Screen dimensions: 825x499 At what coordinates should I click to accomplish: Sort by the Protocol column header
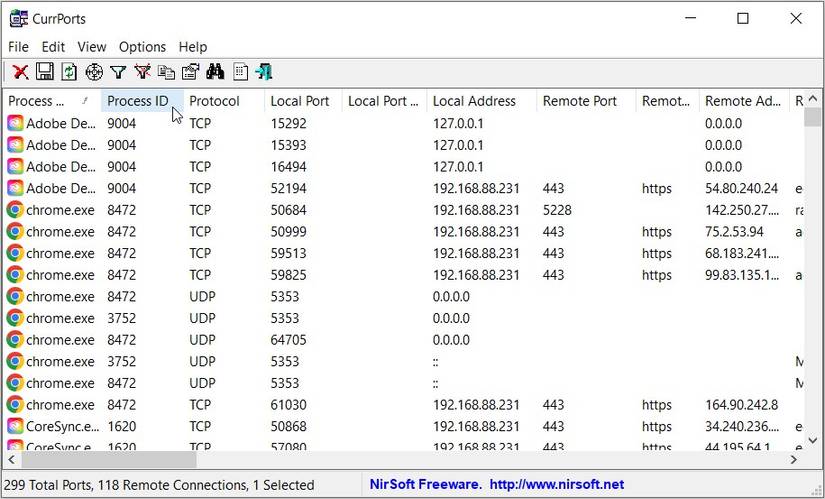click(x=224, y=101)
